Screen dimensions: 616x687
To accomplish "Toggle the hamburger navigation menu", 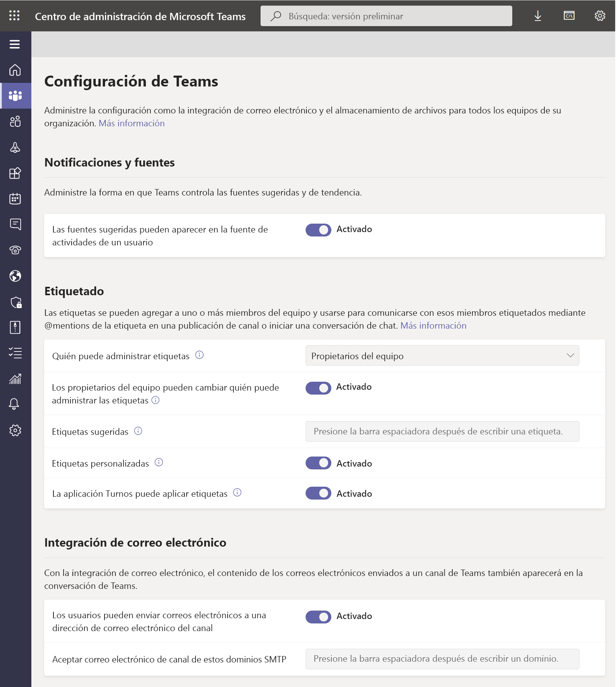I will point(15,44).
